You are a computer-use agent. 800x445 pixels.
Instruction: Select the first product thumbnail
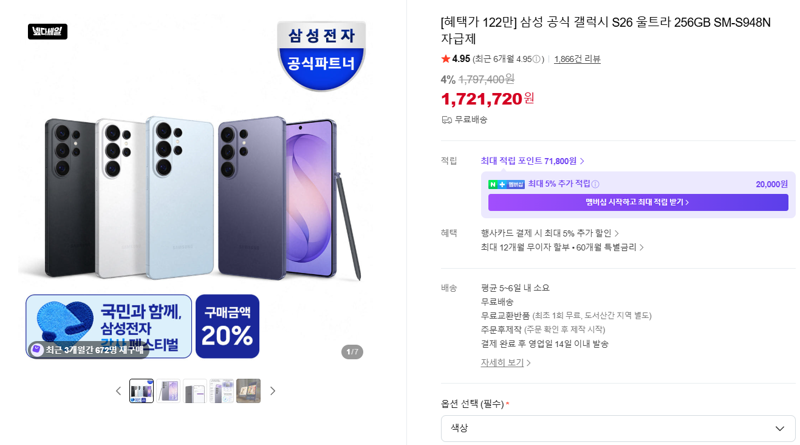(x=141, y=391)
